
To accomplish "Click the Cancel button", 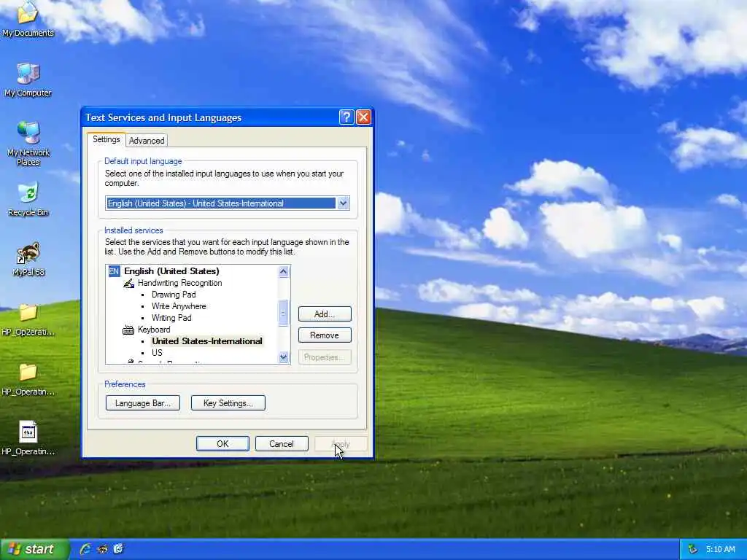I will pos(282,444).
